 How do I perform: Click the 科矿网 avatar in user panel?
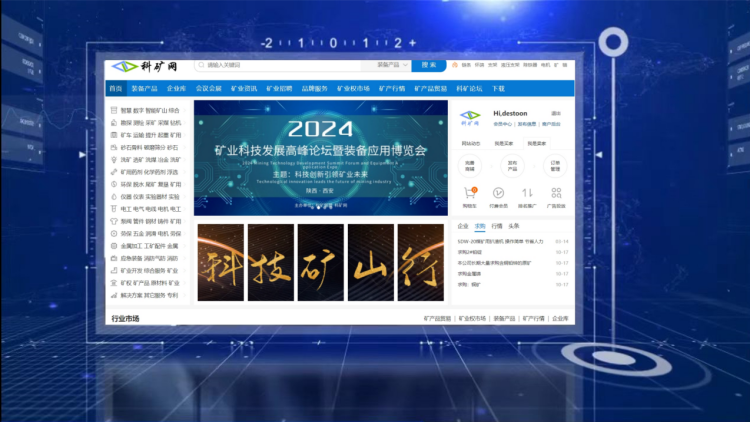pyautogui.click(x=470, y=120)
